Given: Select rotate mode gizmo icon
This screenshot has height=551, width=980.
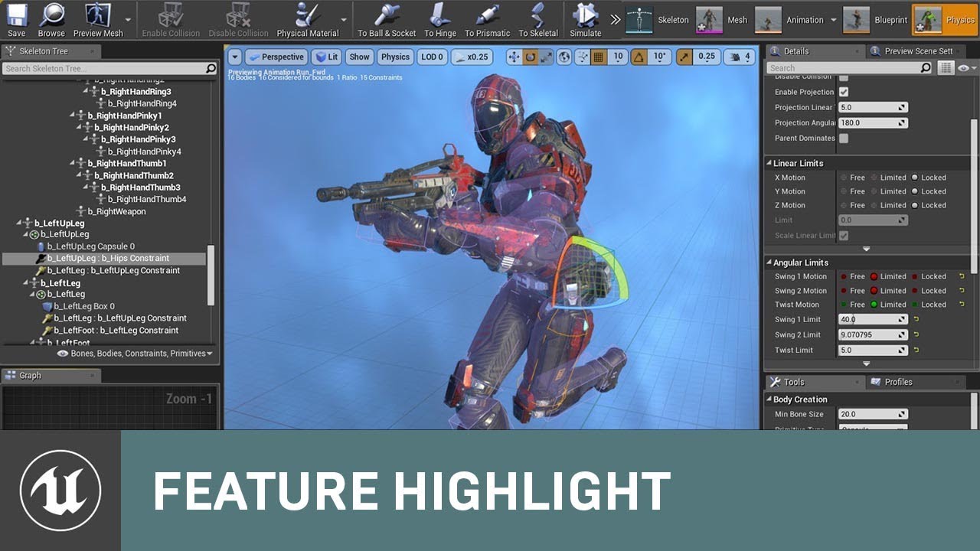Looking at the screenshot, I should [x=530, y=57].
